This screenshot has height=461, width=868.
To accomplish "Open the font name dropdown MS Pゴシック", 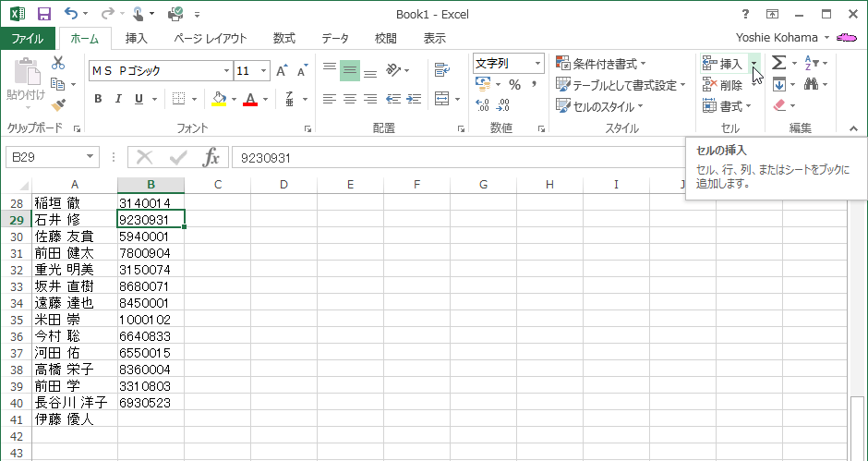I will coord(226,71).
